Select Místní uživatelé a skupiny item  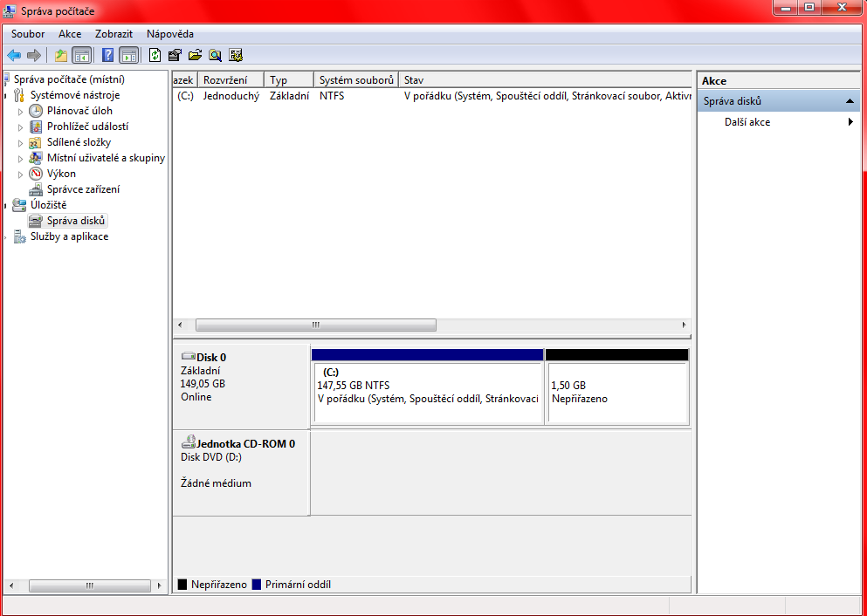(x=106, y=158)
